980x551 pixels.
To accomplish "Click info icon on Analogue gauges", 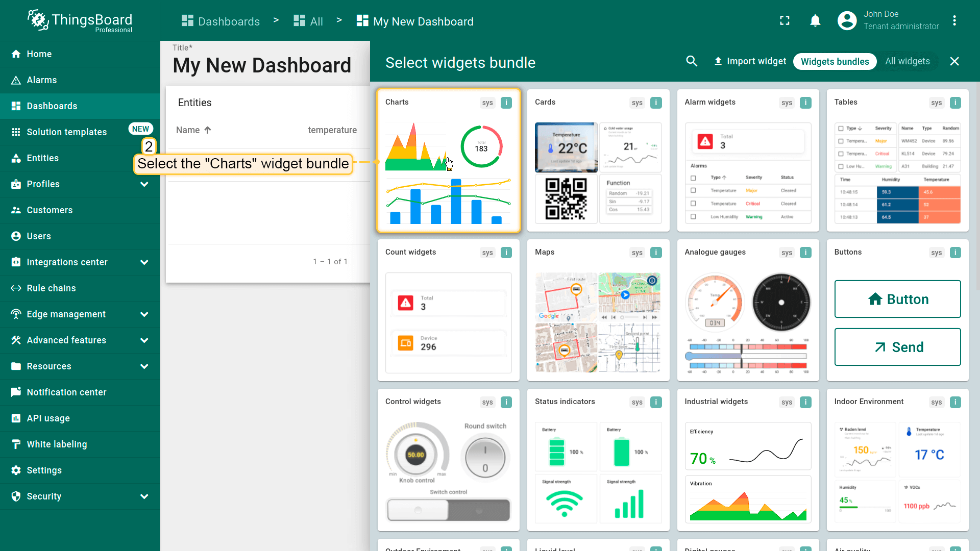I will (805, 253).
